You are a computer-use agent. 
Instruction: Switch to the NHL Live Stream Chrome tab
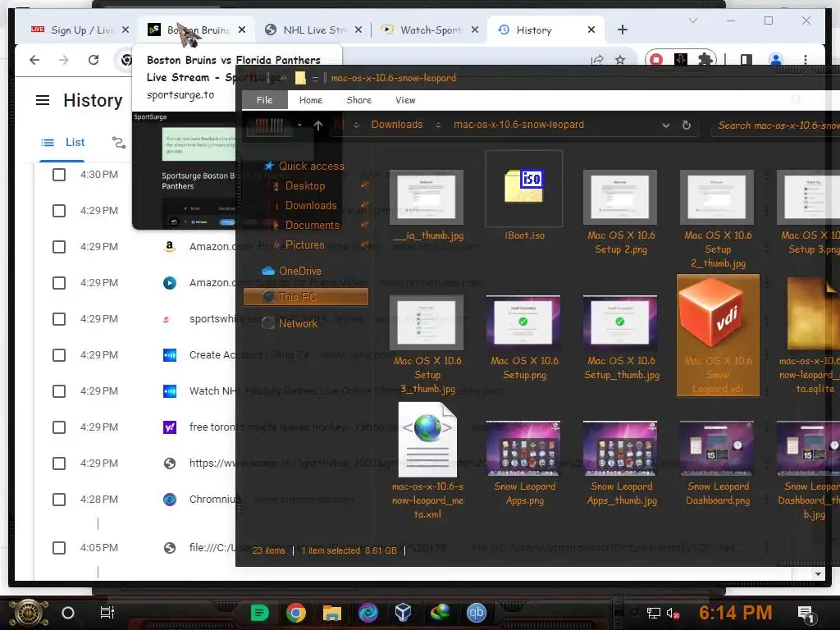click(313, 30)
